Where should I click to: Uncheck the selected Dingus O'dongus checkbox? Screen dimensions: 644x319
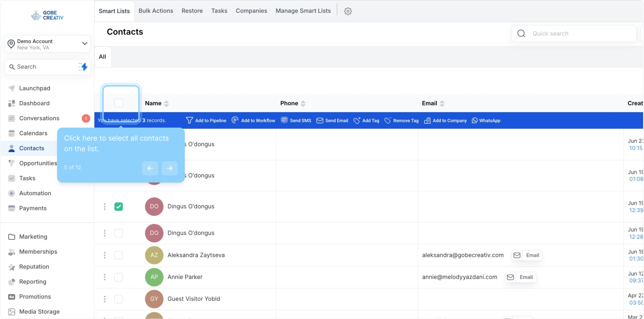point(119,206)
